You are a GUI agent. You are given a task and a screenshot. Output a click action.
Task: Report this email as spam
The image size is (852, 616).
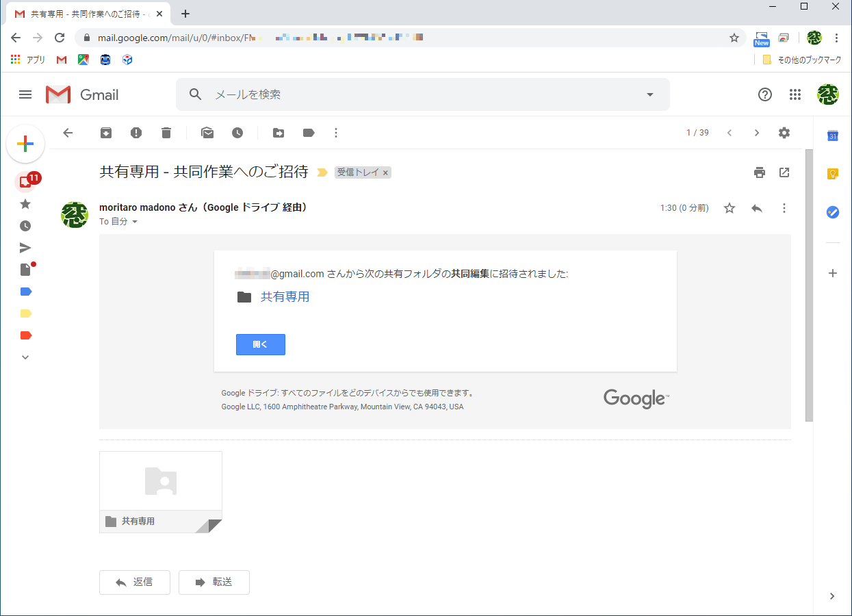(x=135, y=133)
